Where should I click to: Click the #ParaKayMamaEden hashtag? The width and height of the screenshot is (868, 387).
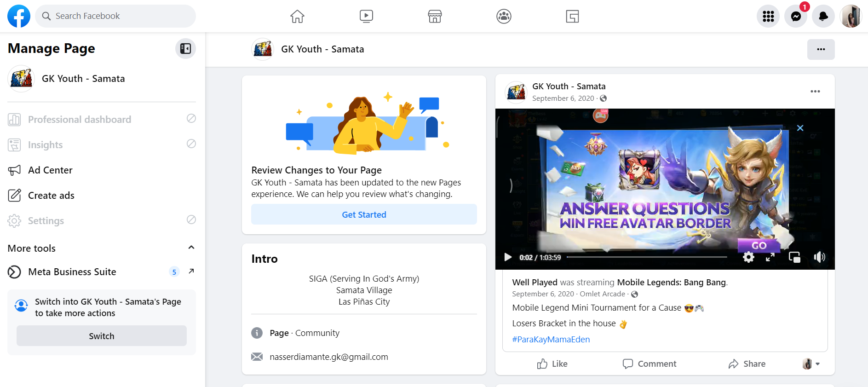[x=551, y=340]
